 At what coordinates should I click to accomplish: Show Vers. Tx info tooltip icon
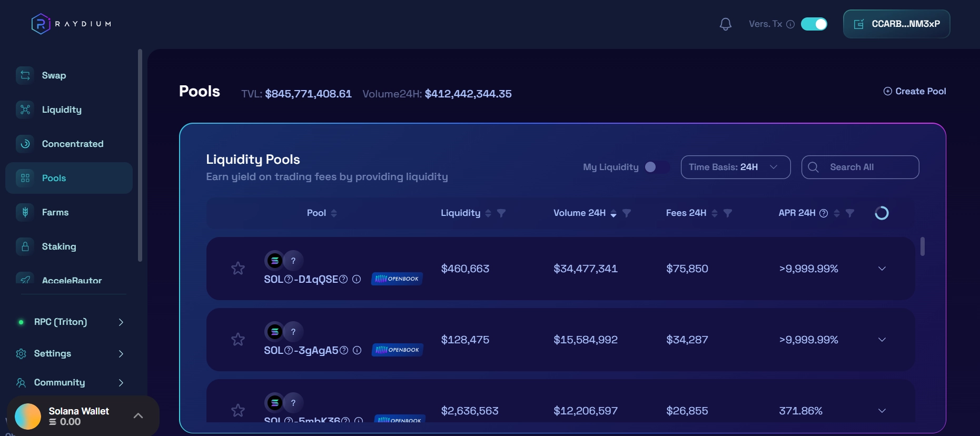790,24
